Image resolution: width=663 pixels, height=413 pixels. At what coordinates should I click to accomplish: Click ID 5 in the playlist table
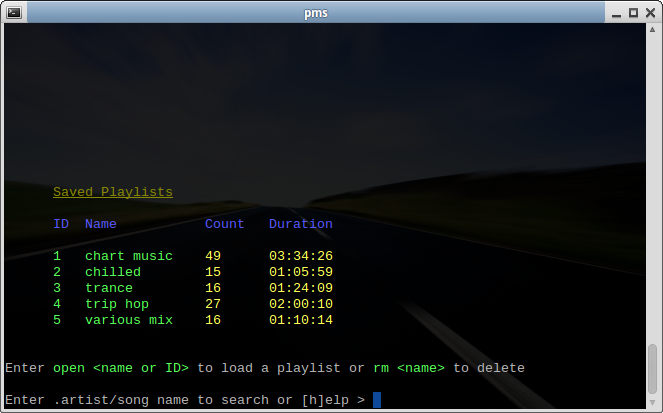coord(57,320)
